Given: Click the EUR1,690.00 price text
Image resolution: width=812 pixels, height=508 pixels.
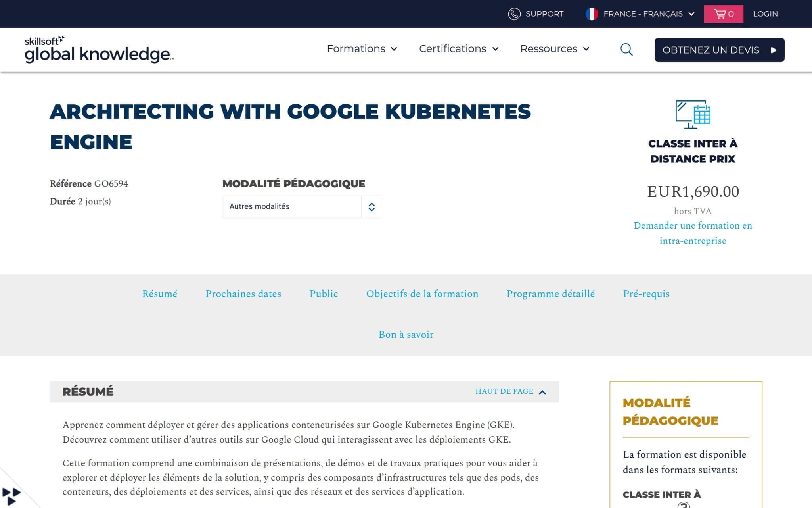Looking at the screenshot, I should coord(693,192).
